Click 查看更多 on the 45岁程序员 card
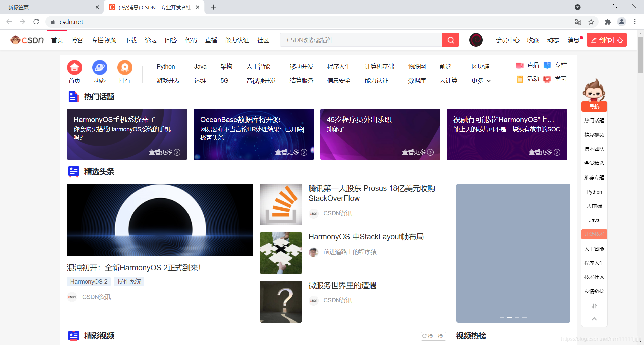 (x=418, y=152)
